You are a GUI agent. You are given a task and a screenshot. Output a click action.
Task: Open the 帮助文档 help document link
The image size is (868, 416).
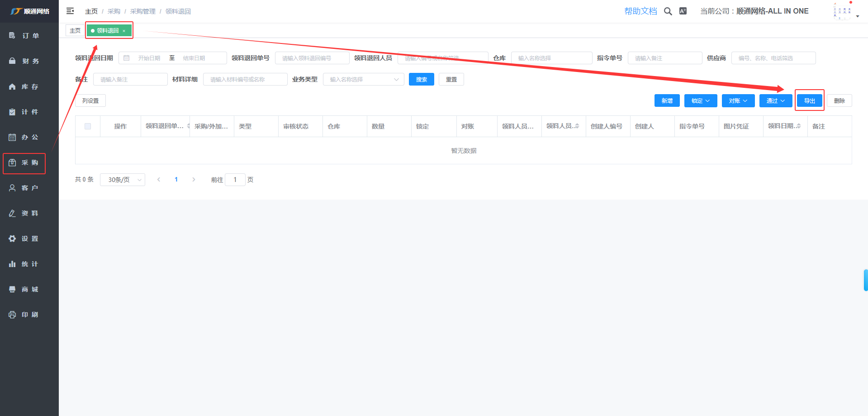640,11
